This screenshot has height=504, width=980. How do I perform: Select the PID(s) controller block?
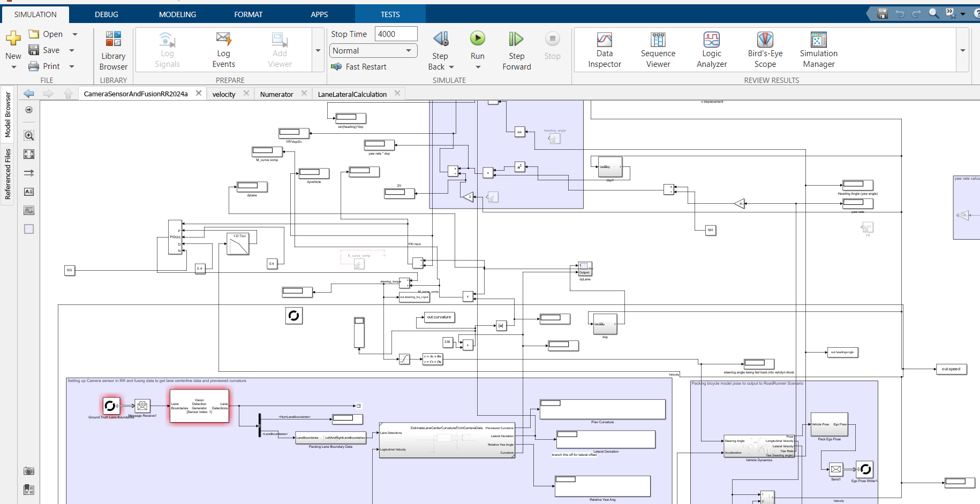(175, 237)
